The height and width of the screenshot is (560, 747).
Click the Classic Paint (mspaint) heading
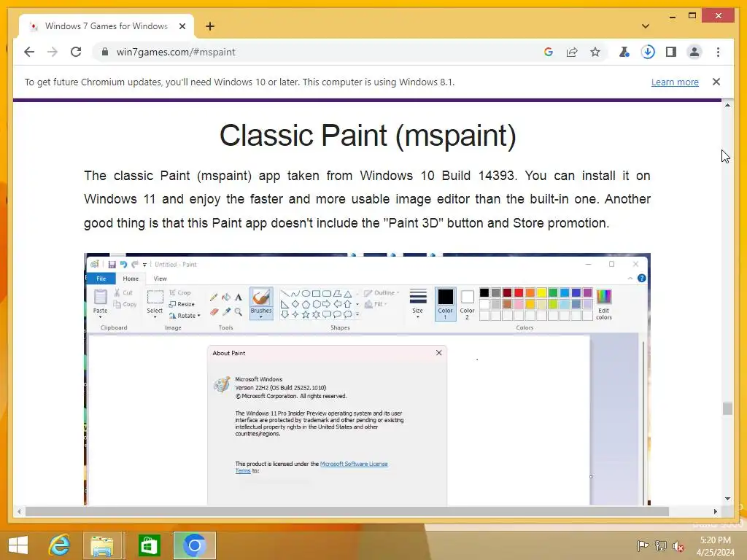click(x=368, y=136)
